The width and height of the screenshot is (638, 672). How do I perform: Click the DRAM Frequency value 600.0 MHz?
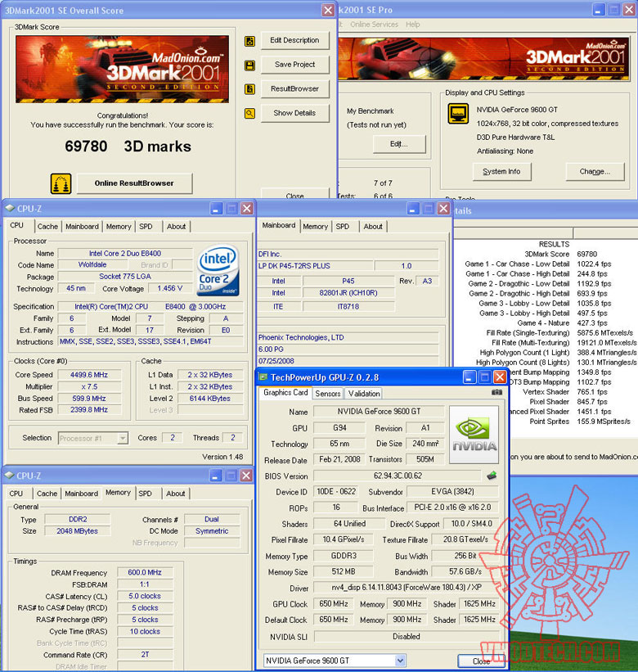[x=145, y=573]
